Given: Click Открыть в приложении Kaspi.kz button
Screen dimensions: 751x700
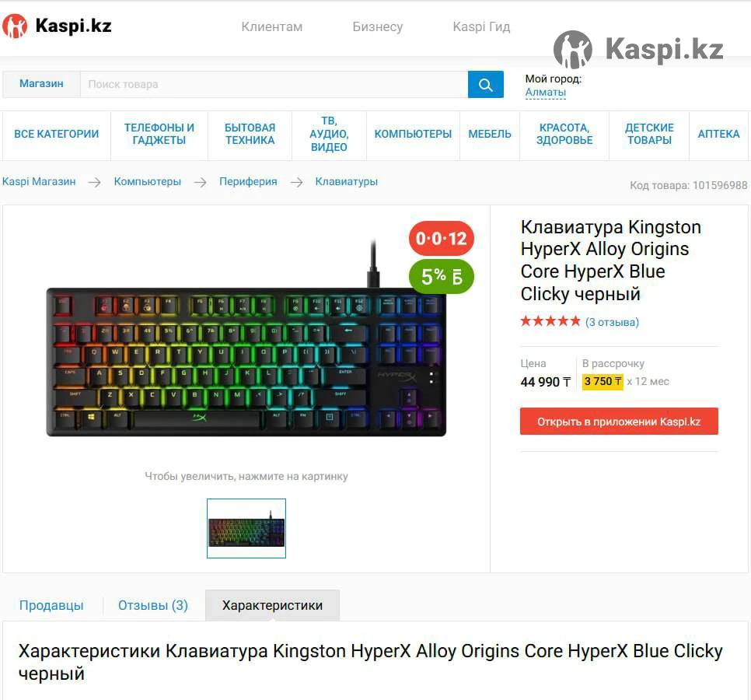Looking at the screenshot, I should click(619, 421).
